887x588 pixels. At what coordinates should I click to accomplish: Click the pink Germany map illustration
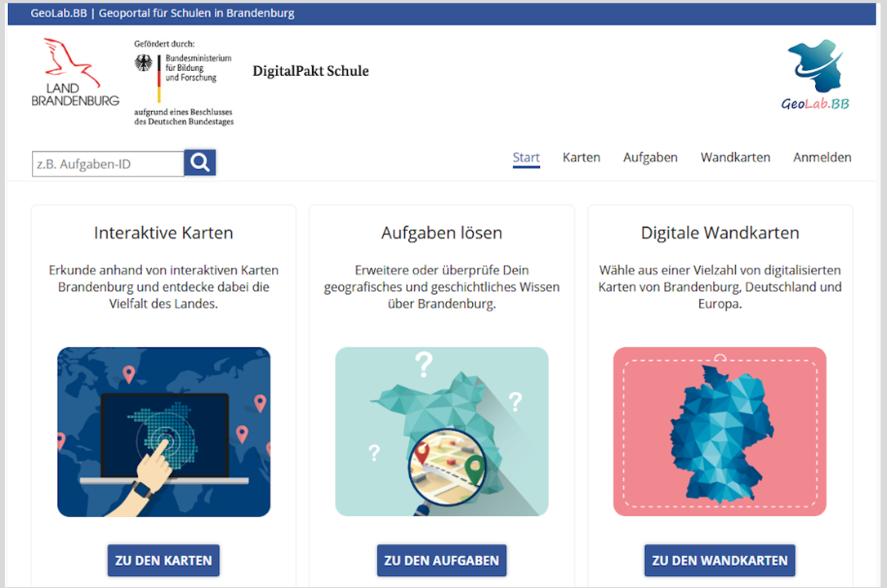[x=720, y=432]
